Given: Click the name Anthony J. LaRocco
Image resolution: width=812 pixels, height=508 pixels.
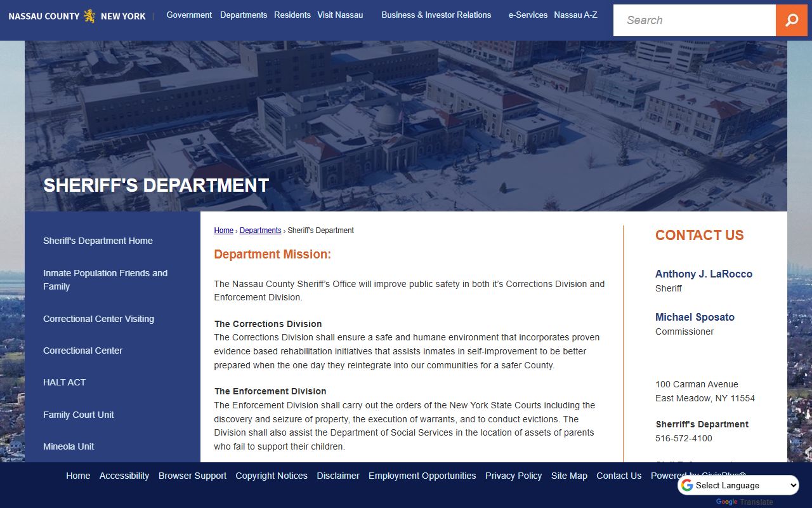Looking at the screenshot, I should [x=704, y=274].
